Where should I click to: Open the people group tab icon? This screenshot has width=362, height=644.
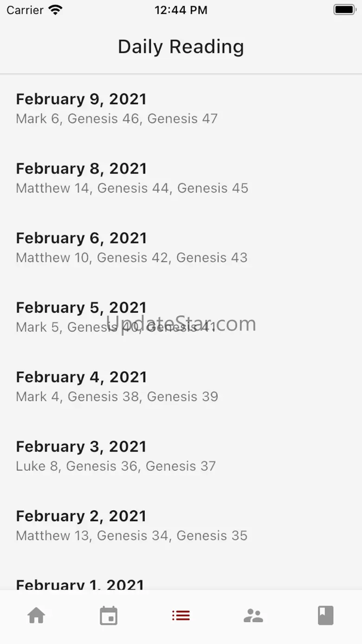253,616
